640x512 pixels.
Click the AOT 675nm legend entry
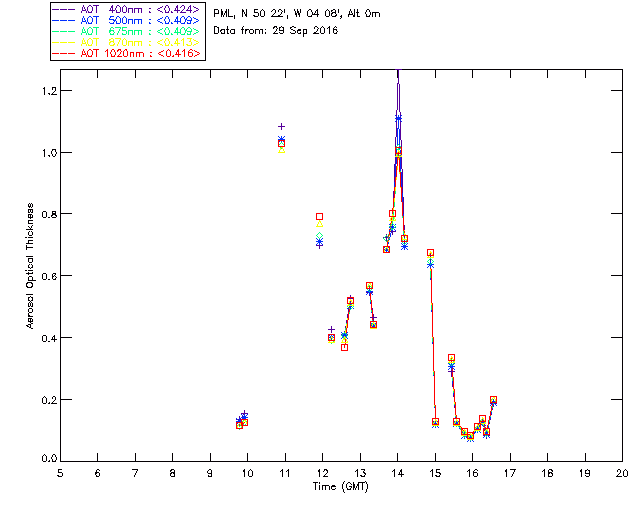coord(126,31)
